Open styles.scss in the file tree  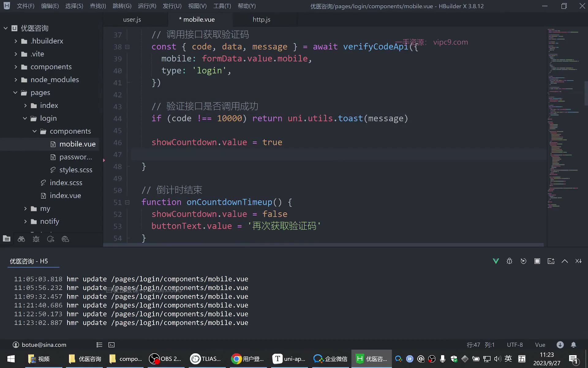point(76,170)
